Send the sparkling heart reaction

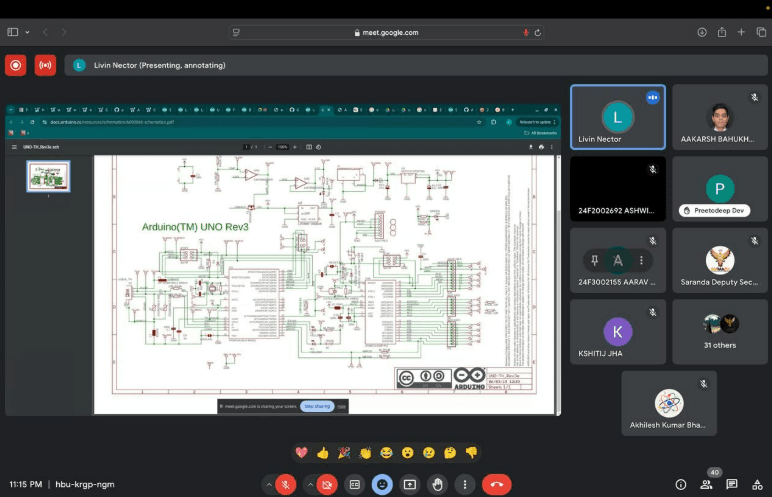(301, 452)
